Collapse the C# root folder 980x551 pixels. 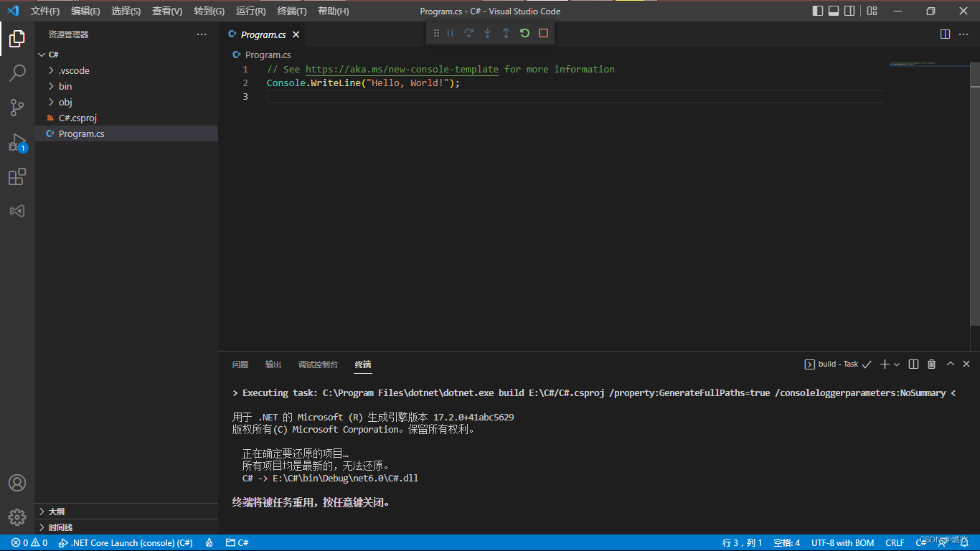126,55
